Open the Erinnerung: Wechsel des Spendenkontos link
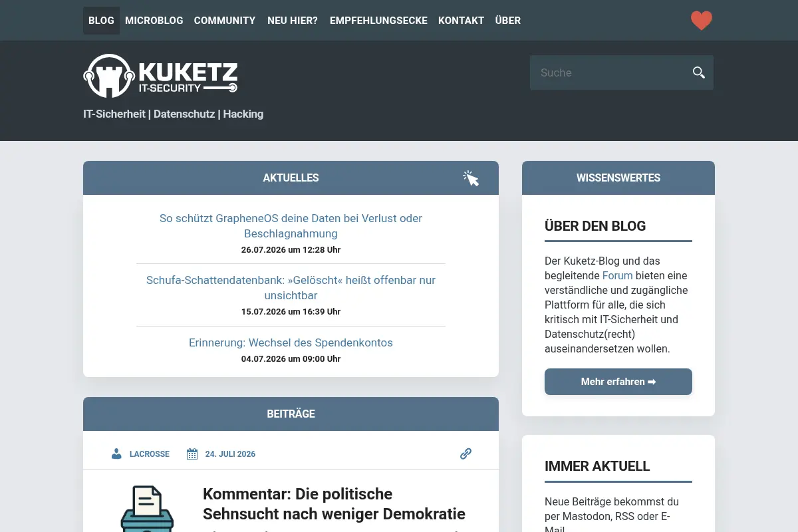 (291, 342)
